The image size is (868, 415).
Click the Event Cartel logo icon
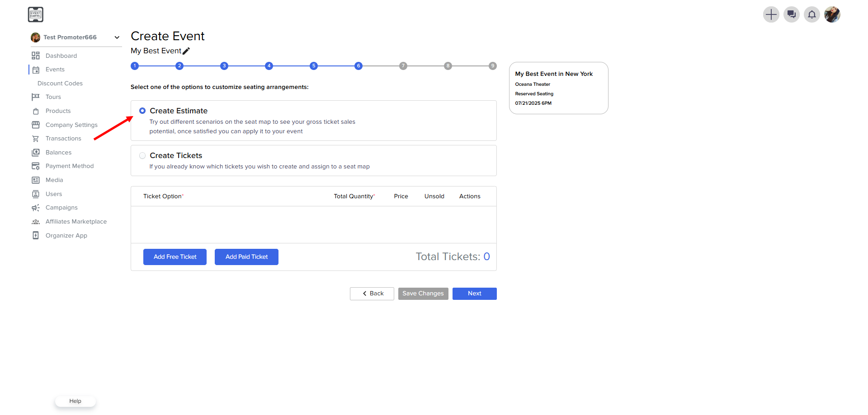[x=36, y=14]
